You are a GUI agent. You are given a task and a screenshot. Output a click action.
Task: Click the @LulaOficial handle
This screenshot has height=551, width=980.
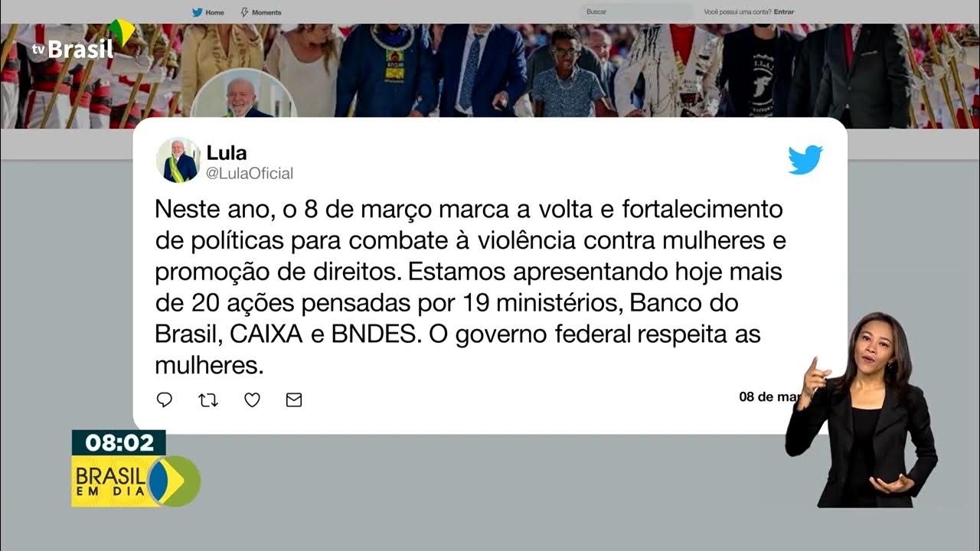click(250, 174)
